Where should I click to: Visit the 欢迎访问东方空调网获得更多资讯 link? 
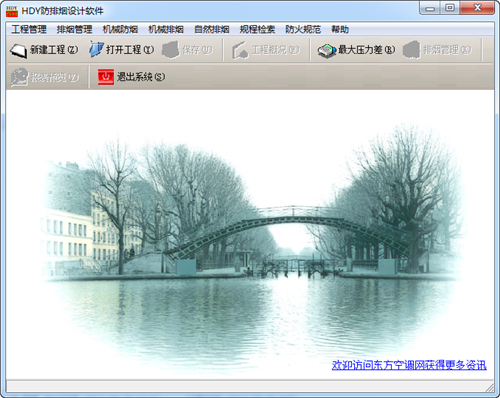pyautogui.click(x=409, y=365)
